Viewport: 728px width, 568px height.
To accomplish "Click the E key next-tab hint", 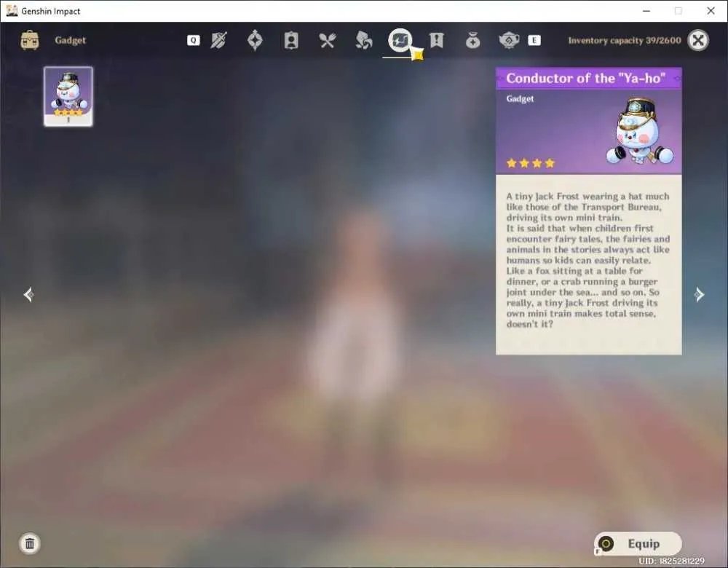I will (x=534, y=40).
